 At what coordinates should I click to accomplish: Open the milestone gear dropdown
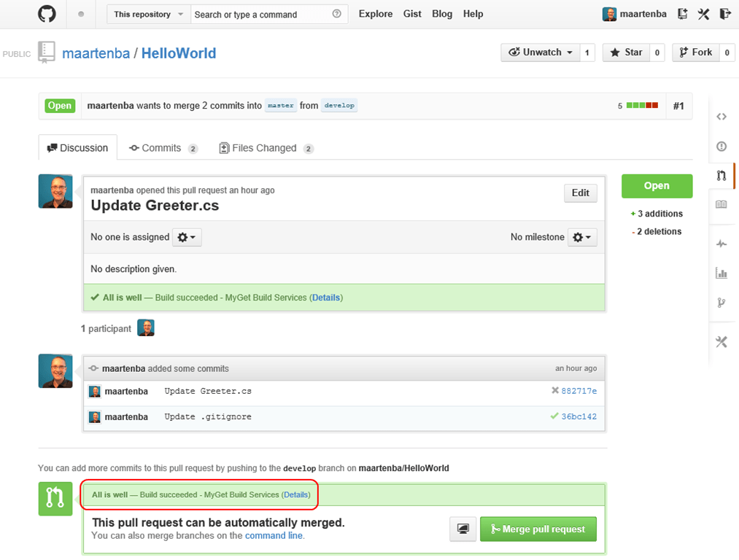coord(582,237)
